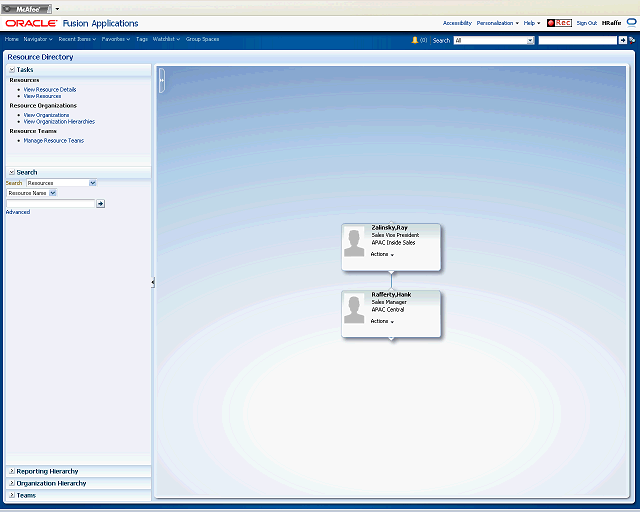Click Rafferty,Hank profile photo

[354, 309]
